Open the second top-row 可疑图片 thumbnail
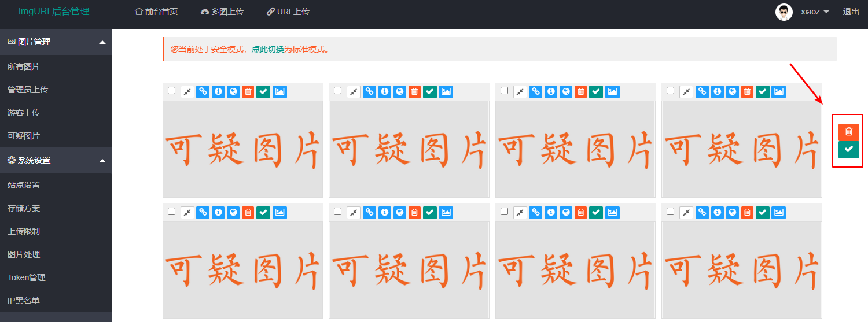Viewport: 868px width, 322px height. (409, 149)
